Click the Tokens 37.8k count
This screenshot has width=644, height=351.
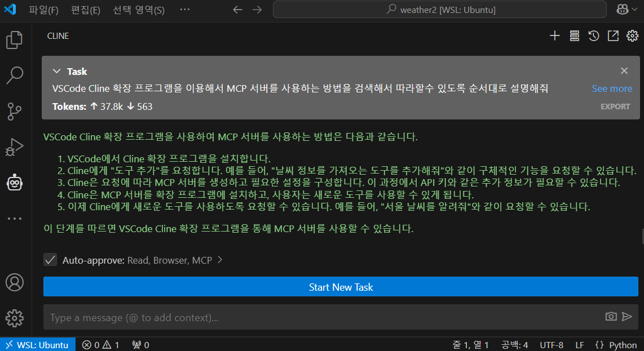tap(112, 106)
